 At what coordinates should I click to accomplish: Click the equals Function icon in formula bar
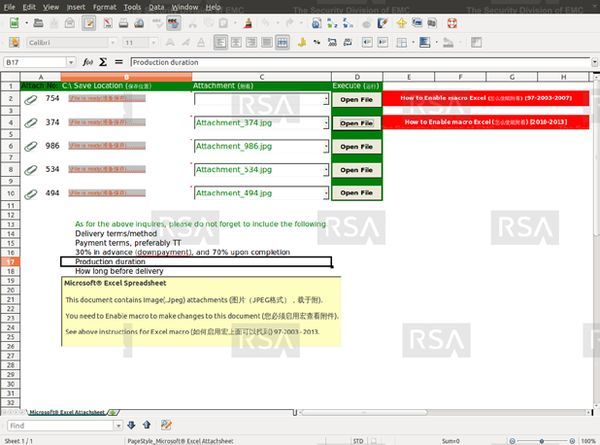(119, 62)
